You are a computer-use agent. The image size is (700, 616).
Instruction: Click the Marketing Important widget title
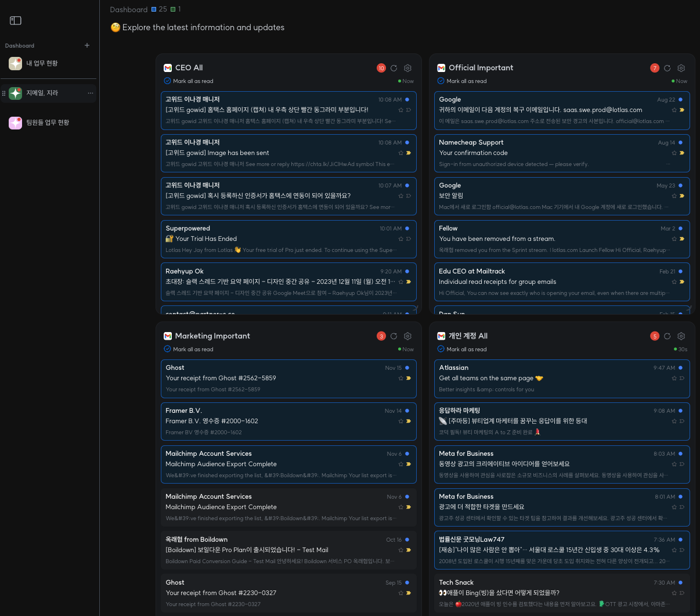point(212,336)
